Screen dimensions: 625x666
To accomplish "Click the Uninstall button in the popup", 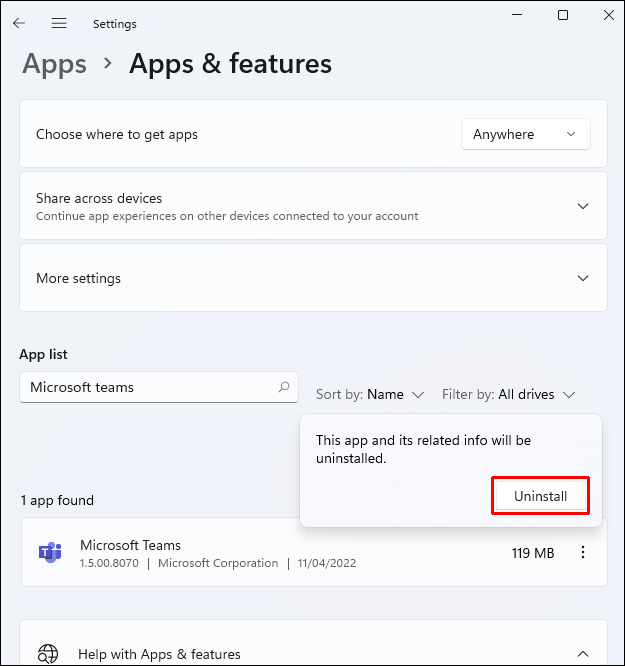I will coord(540,496).
